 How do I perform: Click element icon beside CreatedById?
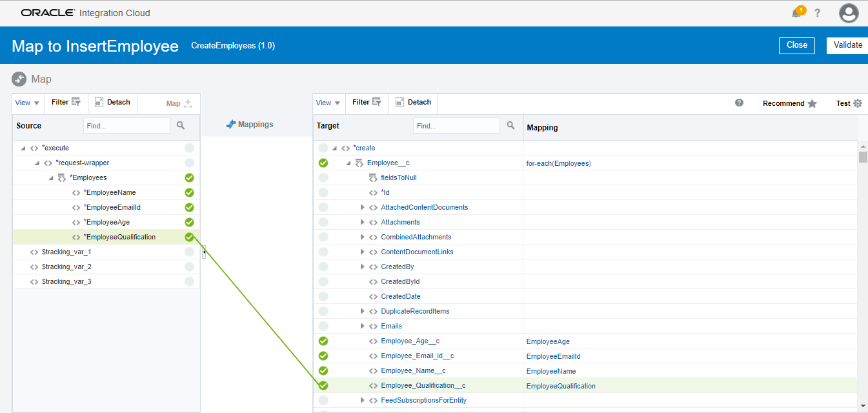tap(373, 281)
